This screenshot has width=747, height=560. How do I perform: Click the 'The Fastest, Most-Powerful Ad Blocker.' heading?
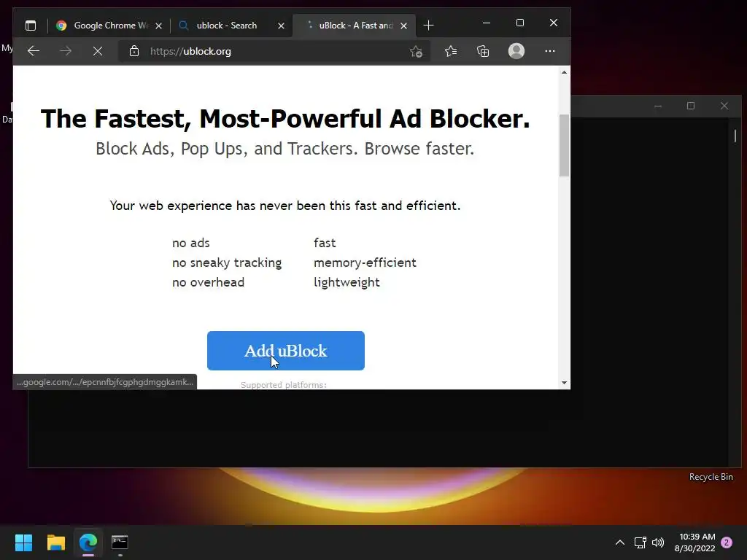point(285,119)
